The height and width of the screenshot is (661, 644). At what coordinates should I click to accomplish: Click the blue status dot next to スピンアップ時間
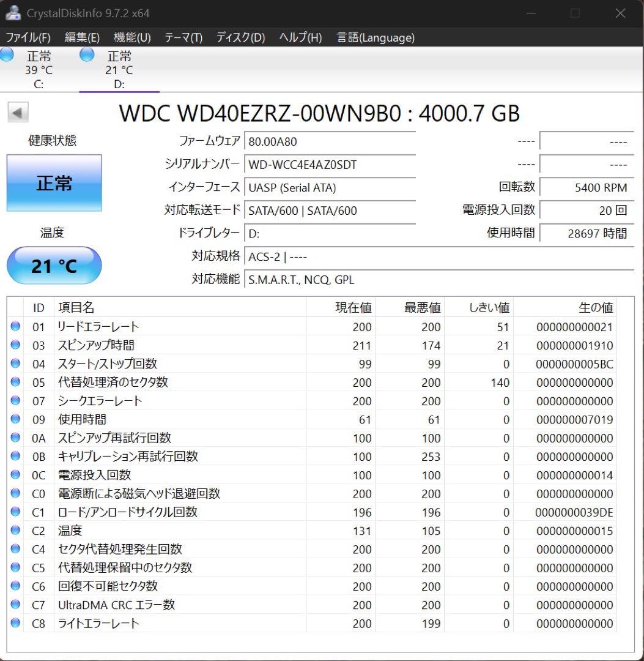click(15, 345)
